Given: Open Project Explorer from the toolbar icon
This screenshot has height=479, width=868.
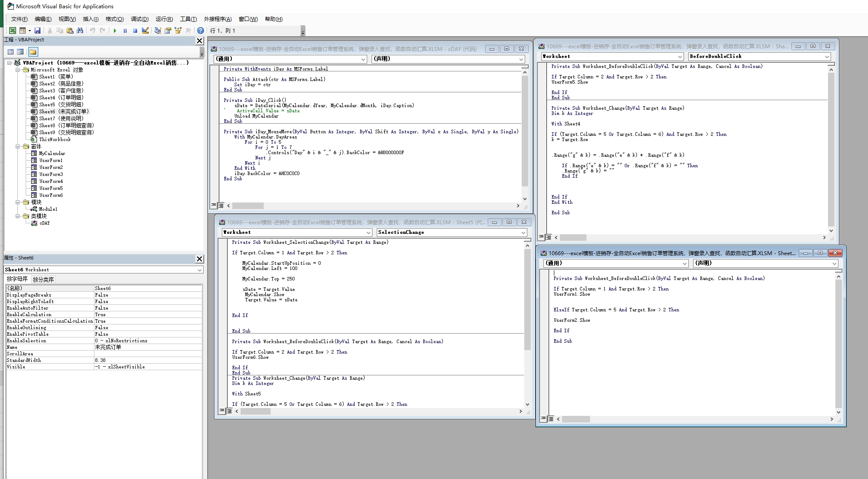Looking at the screenshot, I should click(158, 30).
